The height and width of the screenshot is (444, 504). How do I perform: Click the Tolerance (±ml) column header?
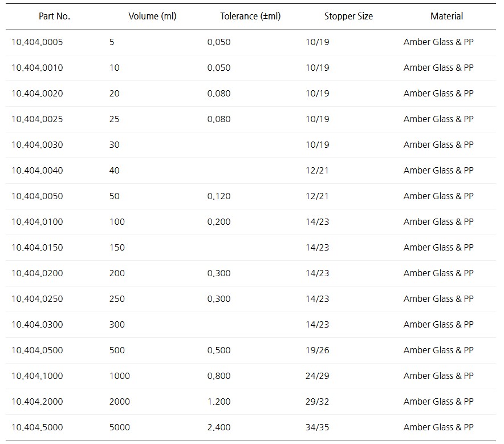(x=250, y=16)
